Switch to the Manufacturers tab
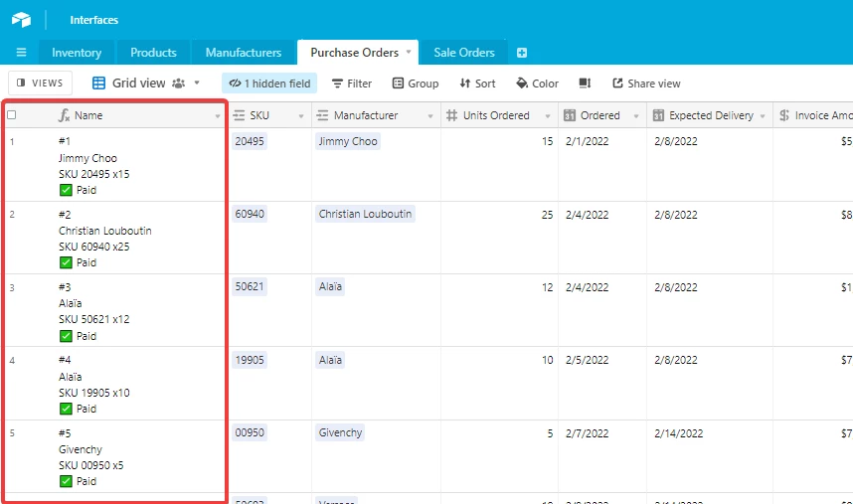The width and height of the screenshot is (853, 504). pos(244,53)
